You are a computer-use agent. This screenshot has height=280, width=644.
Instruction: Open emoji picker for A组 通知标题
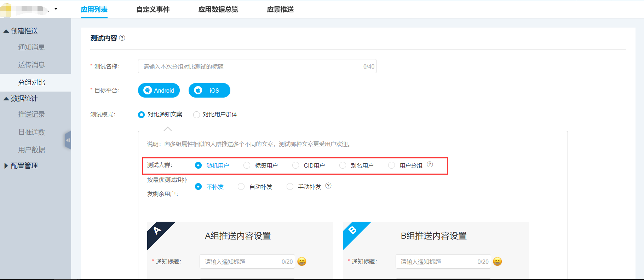pyautogui.click(x=302, y=262)
